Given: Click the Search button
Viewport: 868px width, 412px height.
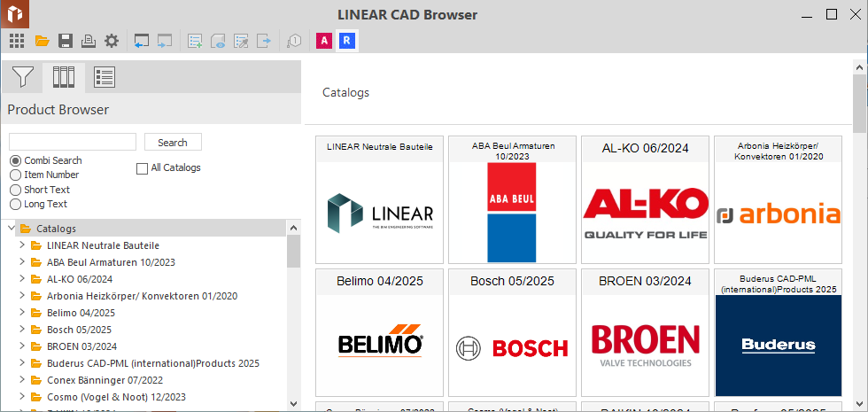Looking at the screenshot, I should [x=173, y=143].
